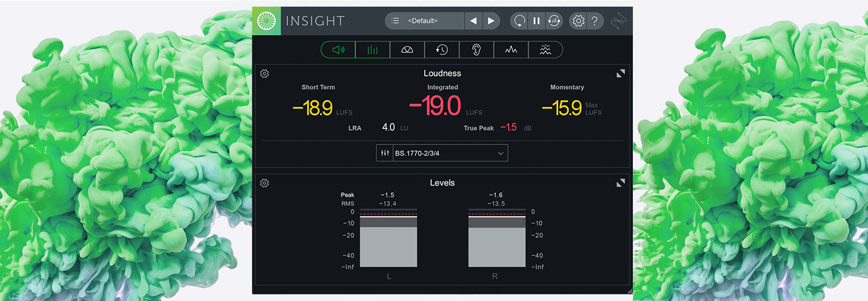Enable the Spectrum analyzer module

tap(511, 50)
